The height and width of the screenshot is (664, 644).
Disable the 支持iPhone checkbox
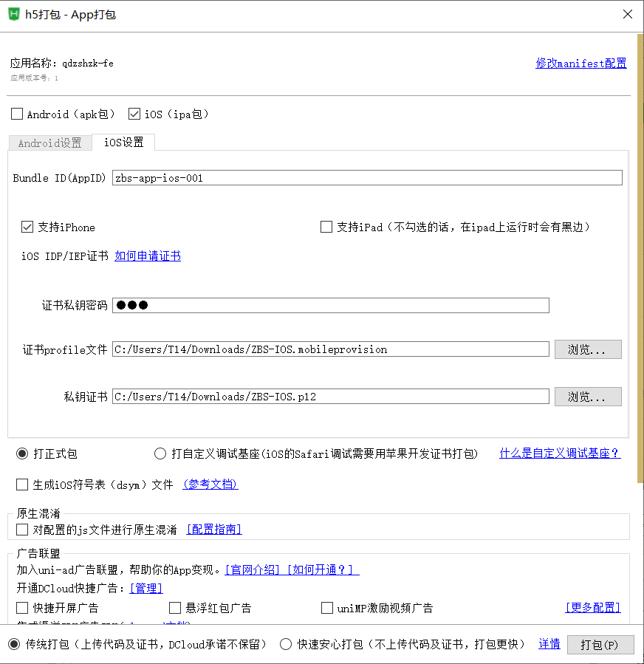(27, 227)
